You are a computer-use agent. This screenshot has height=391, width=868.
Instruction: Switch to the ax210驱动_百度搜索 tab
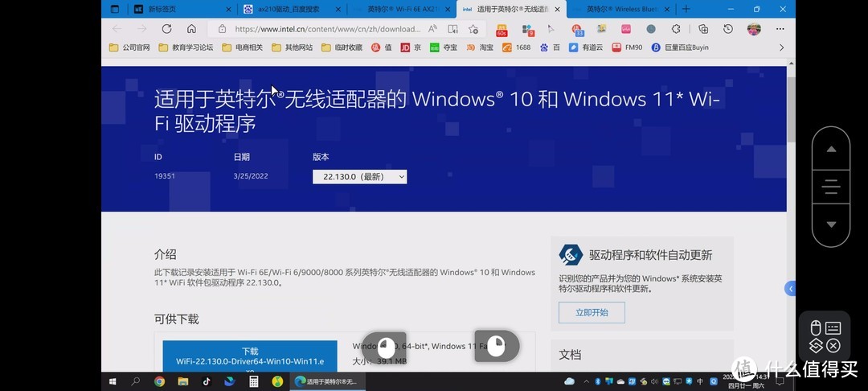pos(293,9)
